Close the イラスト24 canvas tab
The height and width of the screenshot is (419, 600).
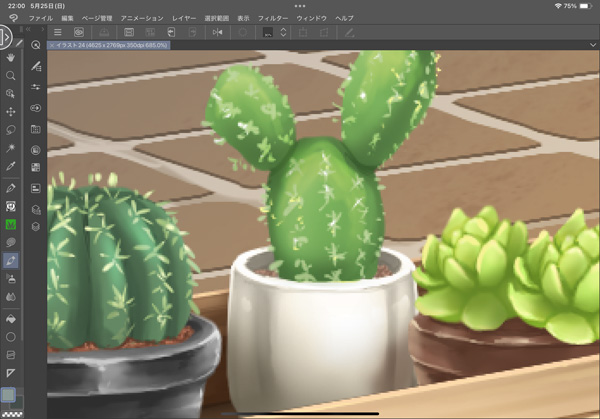coord(52,45)
